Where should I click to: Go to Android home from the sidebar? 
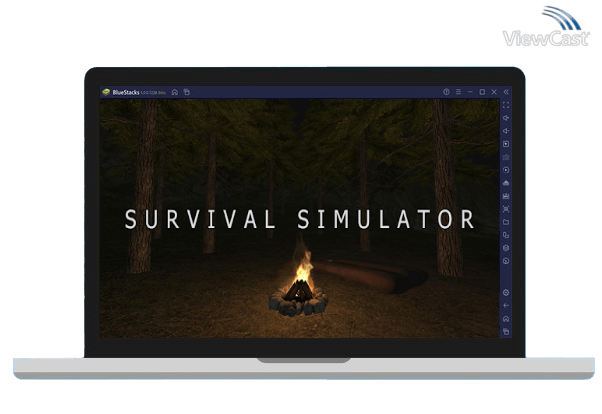click(x=506, y=319)
